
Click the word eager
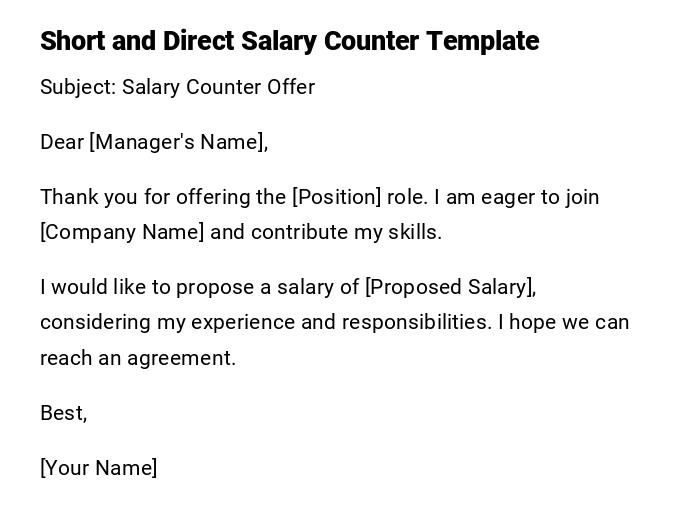click(x=510, y=197)
